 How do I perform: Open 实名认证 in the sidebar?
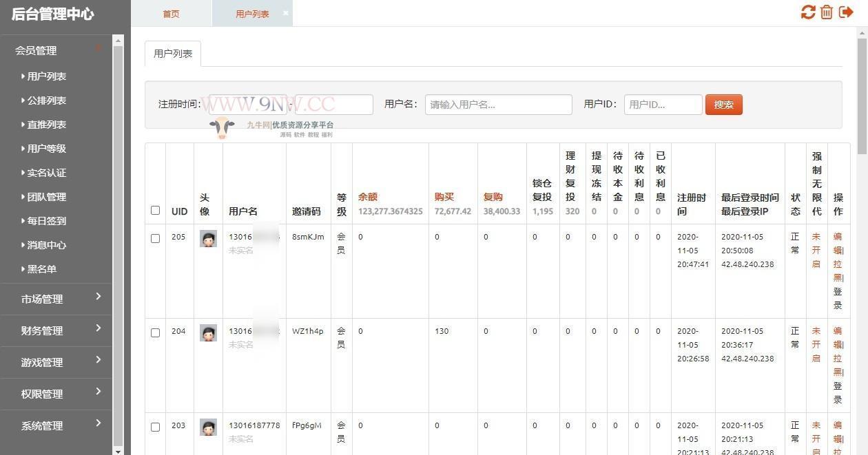pos(47,173)
